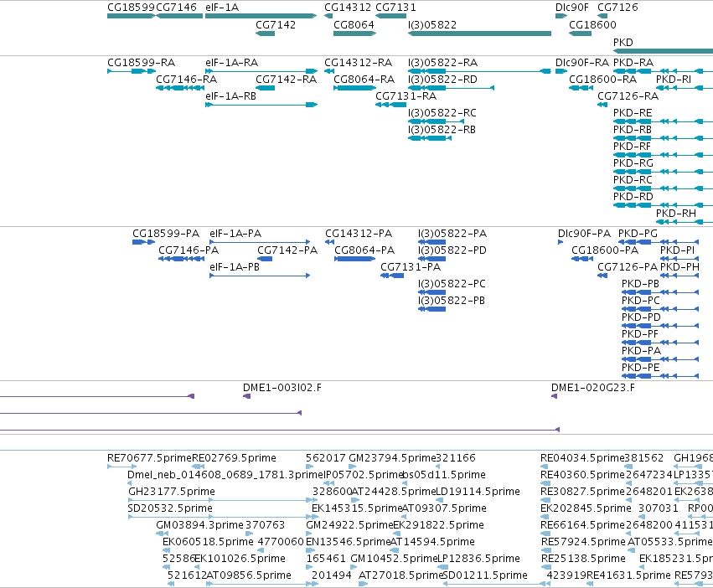Click EST GM23794.5prime

pos(392,458)
